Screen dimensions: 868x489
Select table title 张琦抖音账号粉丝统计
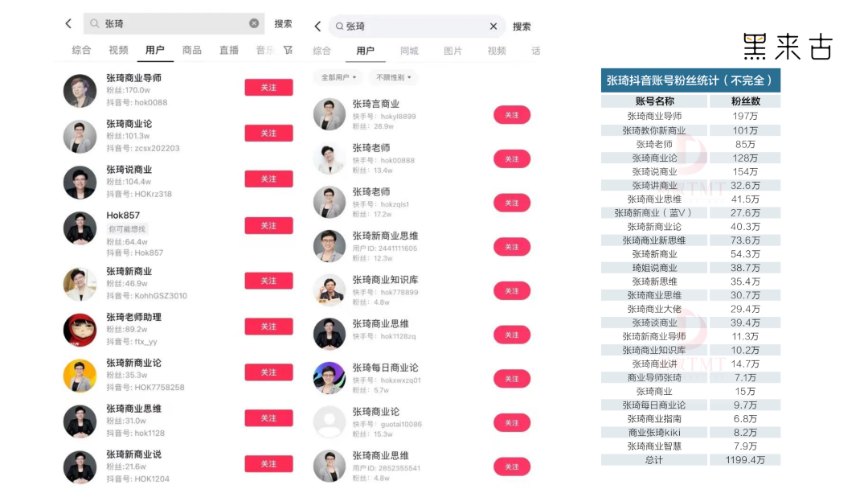[691, 80]
